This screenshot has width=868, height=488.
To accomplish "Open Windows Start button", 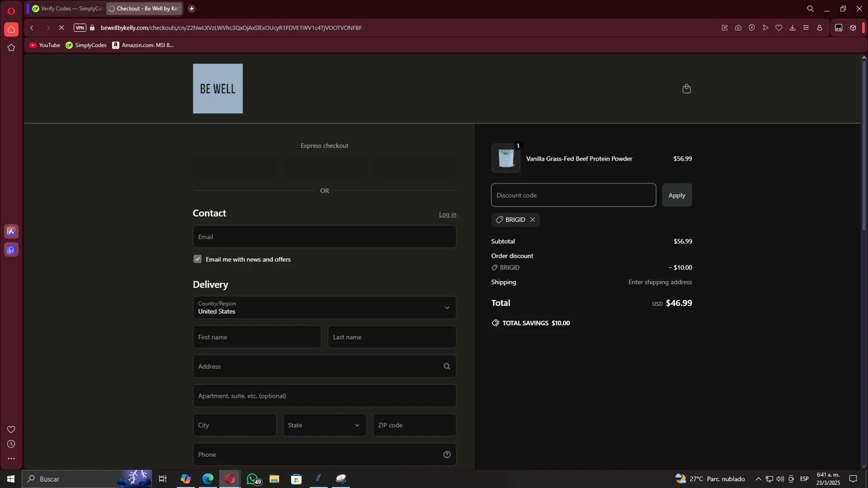I will click(x=10, y=479).
